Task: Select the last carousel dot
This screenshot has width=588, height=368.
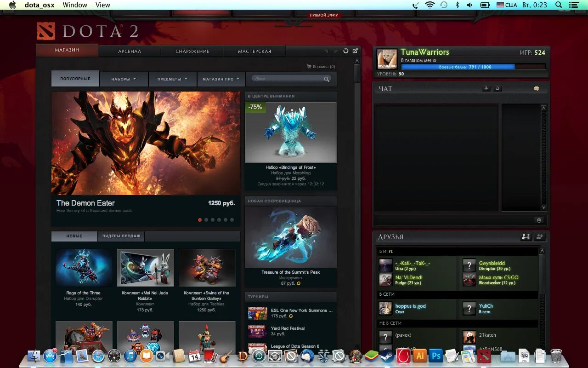Action: pos(232,220)
